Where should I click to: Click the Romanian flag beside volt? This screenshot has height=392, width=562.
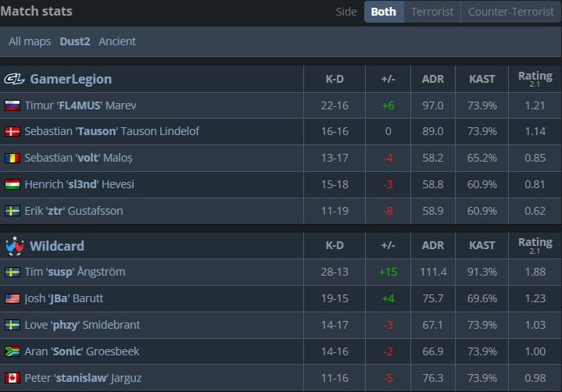tap(13, 158)
